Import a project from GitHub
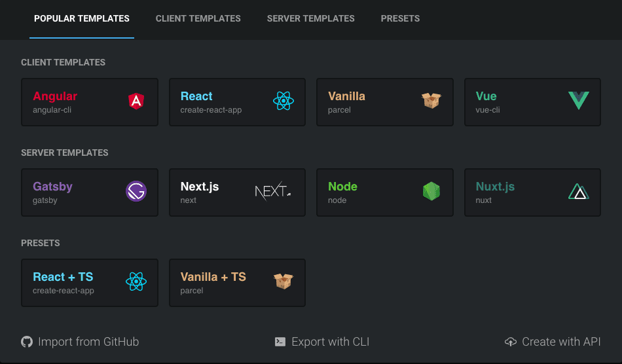 [81, 342]
